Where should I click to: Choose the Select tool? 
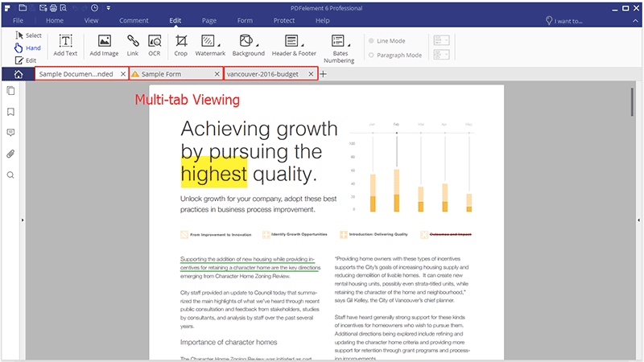pyautogui.click(x=28, y=35)
